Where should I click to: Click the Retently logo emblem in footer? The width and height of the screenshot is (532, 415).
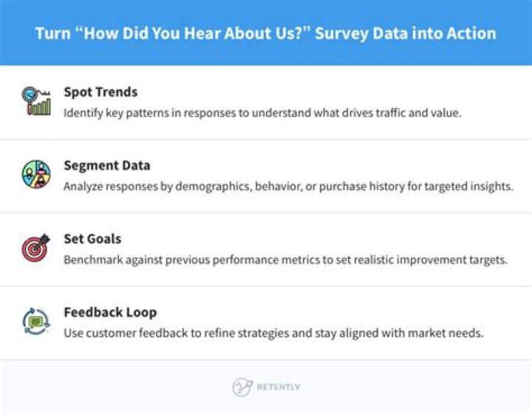pos(242,388)
